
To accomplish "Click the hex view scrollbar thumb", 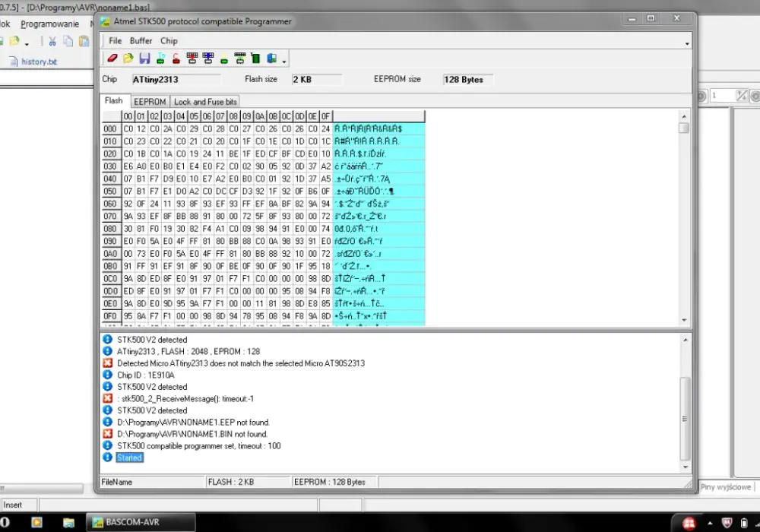I will coord(684,128).
